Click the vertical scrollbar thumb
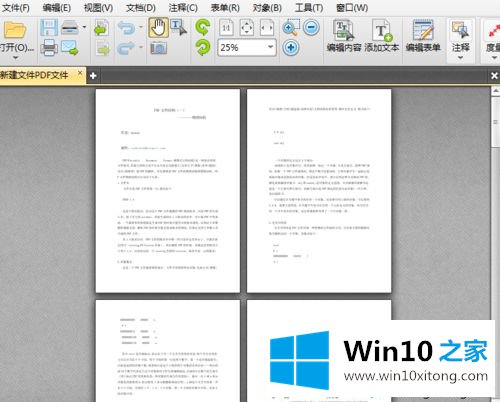500x402 pixels. pos(496,122)
